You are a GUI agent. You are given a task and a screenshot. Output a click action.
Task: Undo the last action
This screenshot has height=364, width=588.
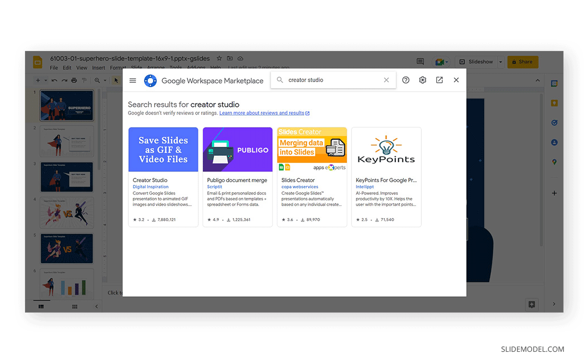pyautogui.click(x=54, y=80)
